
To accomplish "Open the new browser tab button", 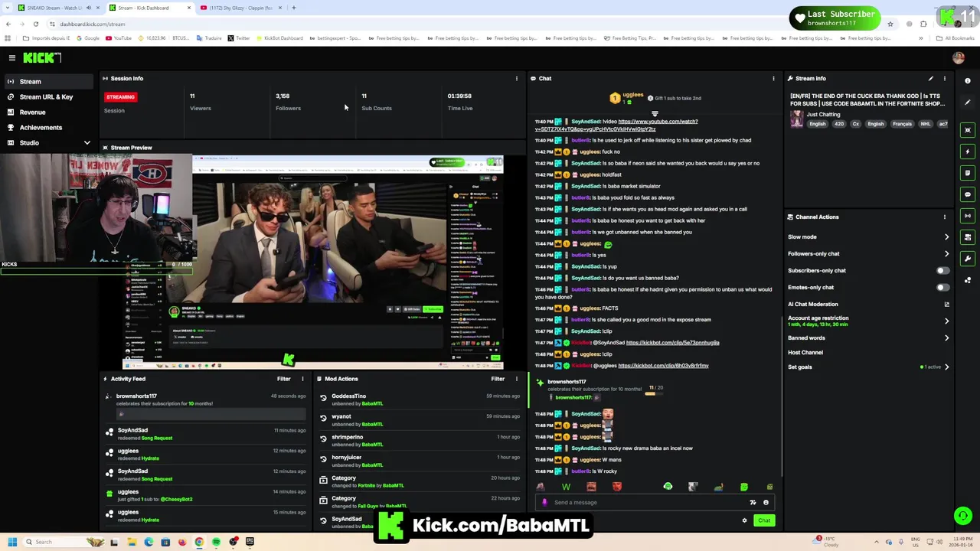I will [294, 8].
